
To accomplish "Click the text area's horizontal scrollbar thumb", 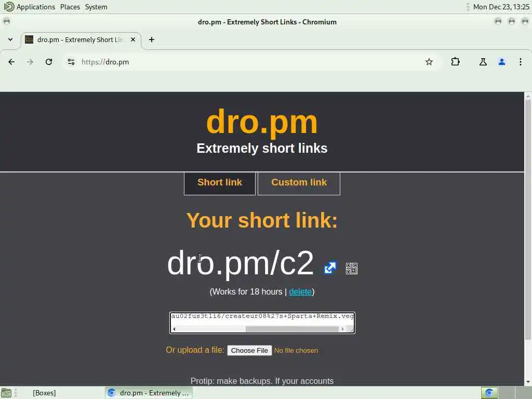I will point(292,329).
